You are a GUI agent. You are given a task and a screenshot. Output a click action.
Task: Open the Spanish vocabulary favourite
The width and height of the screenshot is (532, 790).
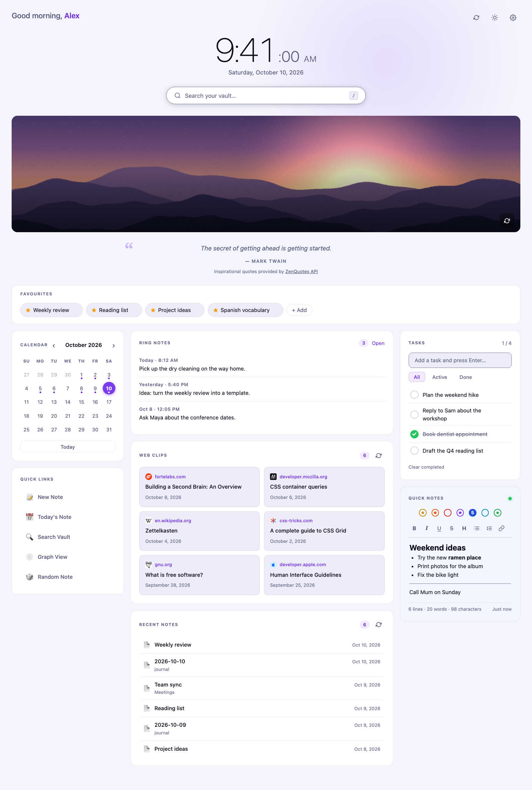[245, 310]
